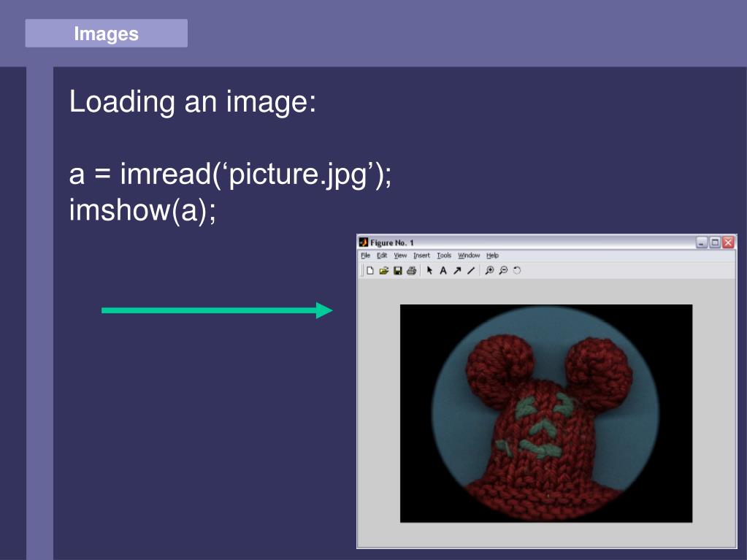Select the Insert Line tool
The height and width of the screenshot is (560, 747).
[x=471, y=270]
